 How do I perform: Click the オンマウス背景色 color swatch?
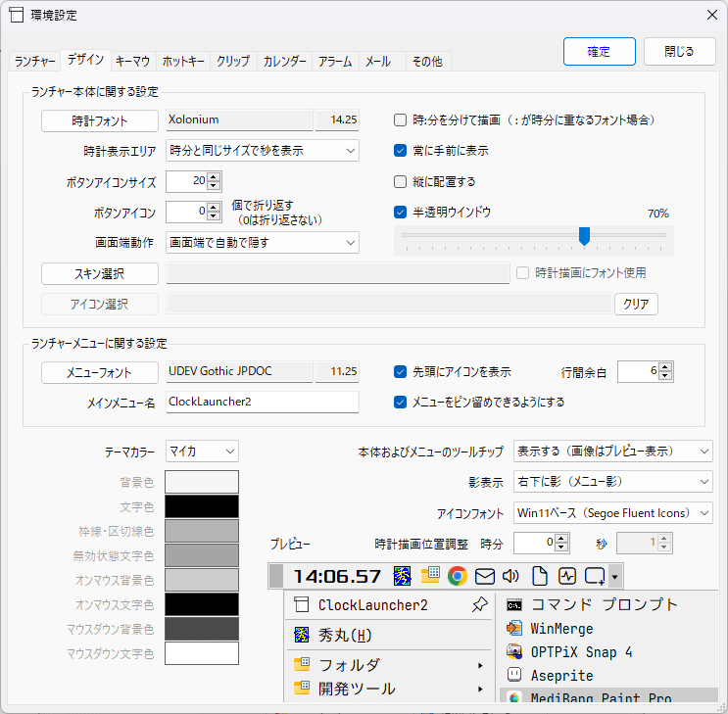click(202, 580)
